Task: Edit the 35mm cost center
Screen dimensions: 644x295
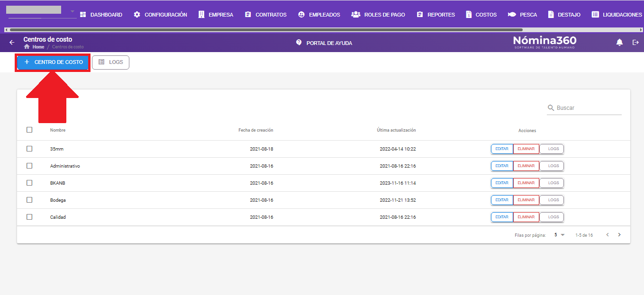Action: point(502,149)
